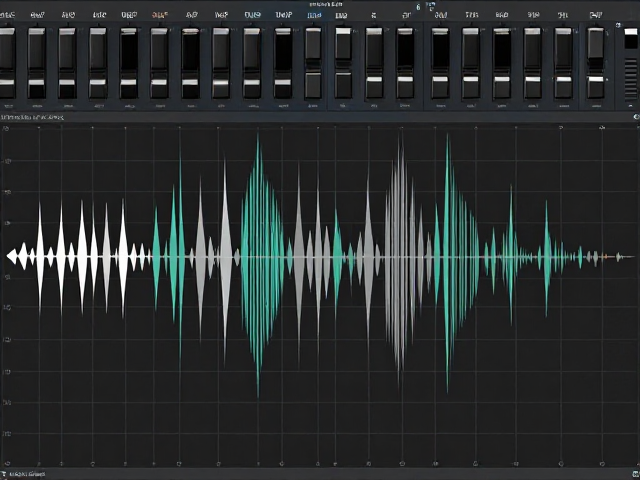This screenshot has height=480, width=640.
Task: Click the small blue indicator at top center
Action: 418,7
